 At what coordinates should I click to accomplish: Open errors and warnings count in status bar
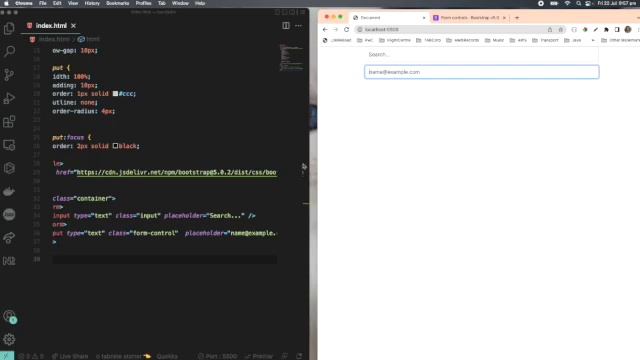point(31,356)
